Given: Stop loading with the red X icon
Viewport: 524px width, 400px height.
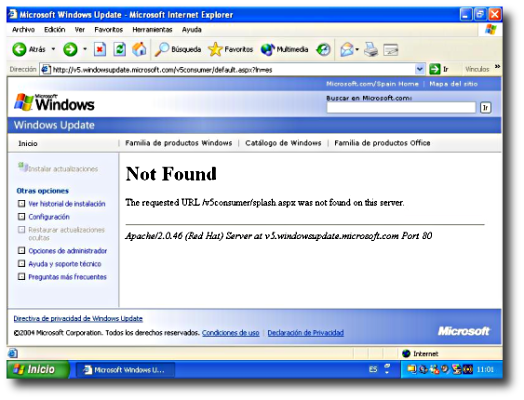Looking at the screenshot, I should [100, 49].
